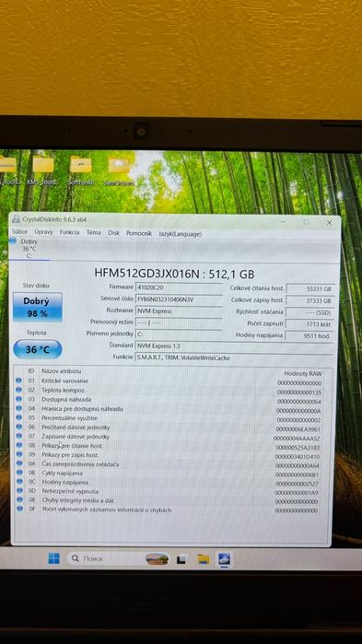Image resolution: width=362 pixels, height=644 pixels.
Task: Open the Úpravy menu
Action: (43, 232)
